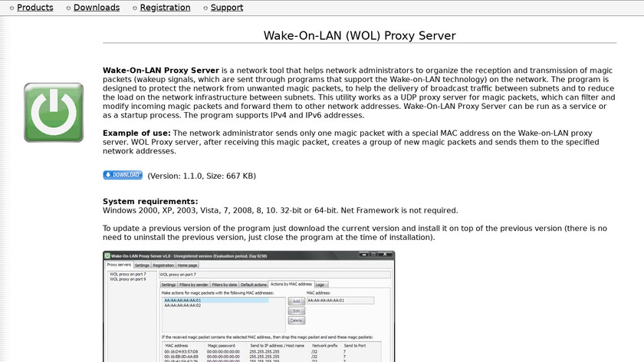Click table row with MAC 00:16:D4:93:57:D8
644x362 pixels.
(x=271, y=352)
